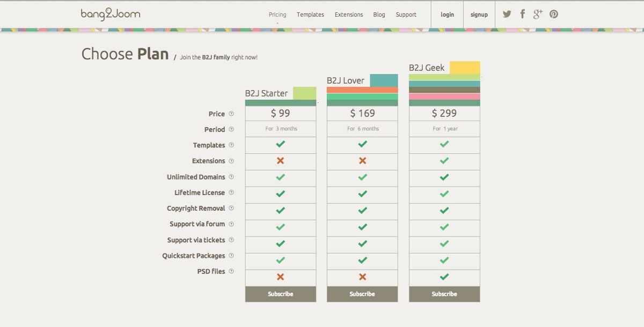The image size is (644, 327).
Task: Open the Facebook social icon in header
Action: (523, 14)
